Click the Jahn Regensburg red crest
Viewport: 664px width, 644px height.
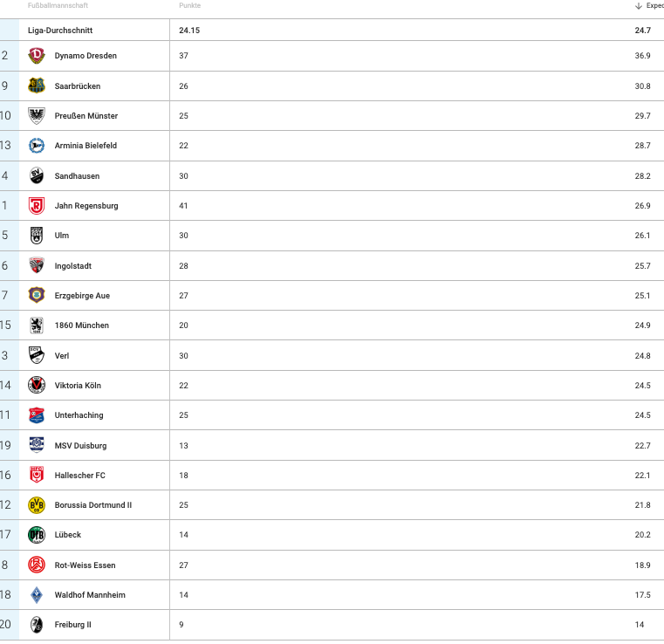(x=37, y=206)
